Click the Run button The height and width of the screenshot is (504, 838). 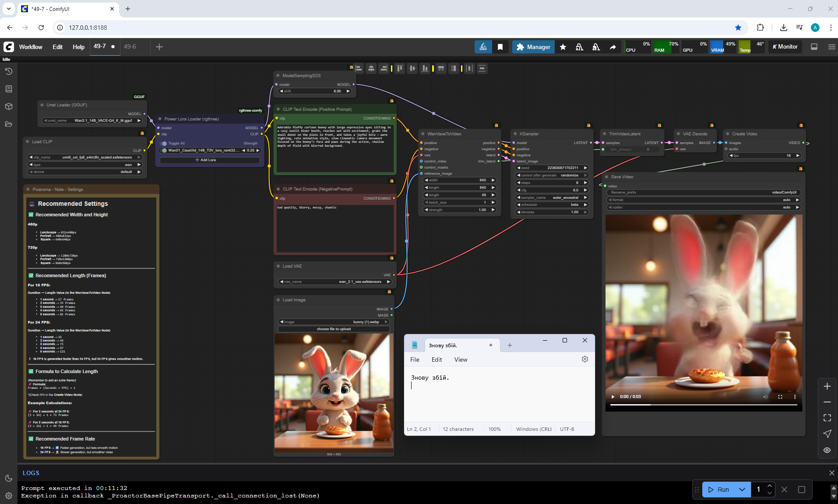[719, 490]
